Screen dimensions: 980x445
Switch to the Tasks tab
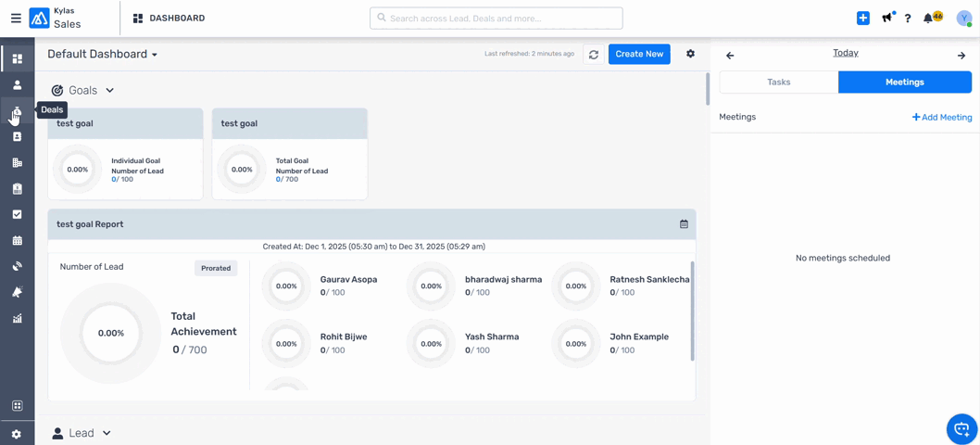click(x=778, y=83)
